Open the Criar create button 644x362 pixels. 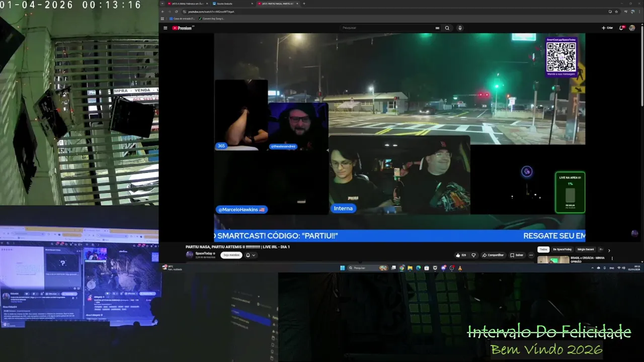[x=607, y=28]
